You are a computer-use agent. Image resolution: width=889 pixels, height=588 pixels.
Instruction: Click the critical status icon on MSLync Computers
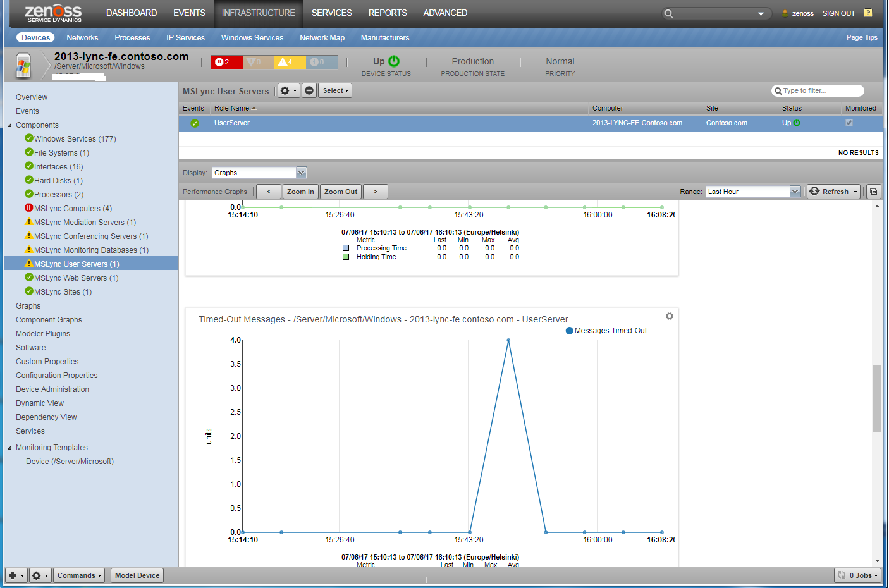28,208
